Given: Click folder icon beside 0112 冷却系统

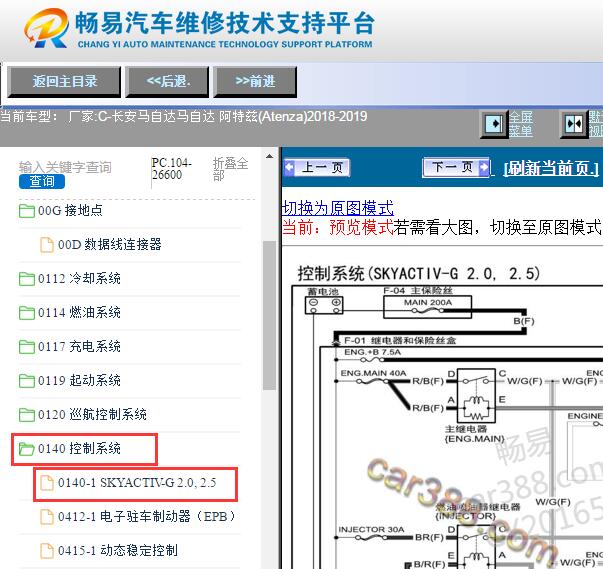Looking at the screenshot, I should pos(27,279).
